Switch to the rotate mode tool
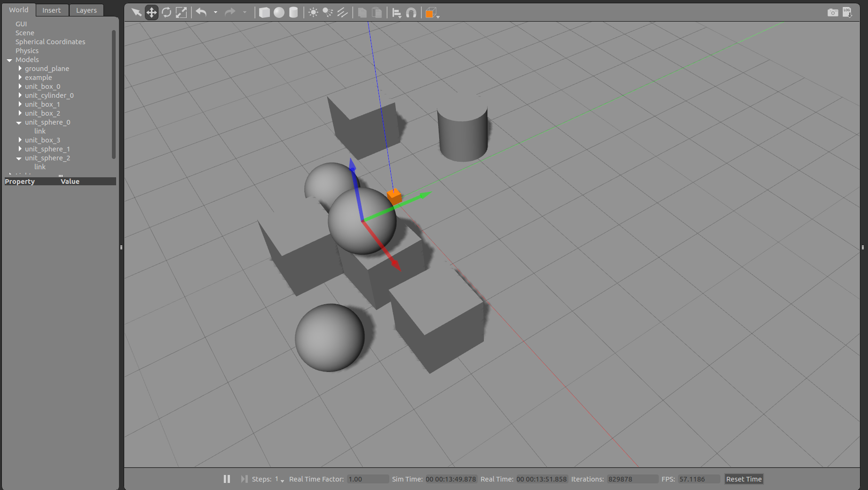Screen dimensions: 868x490 pyautogui.click(x=166, y=12)
